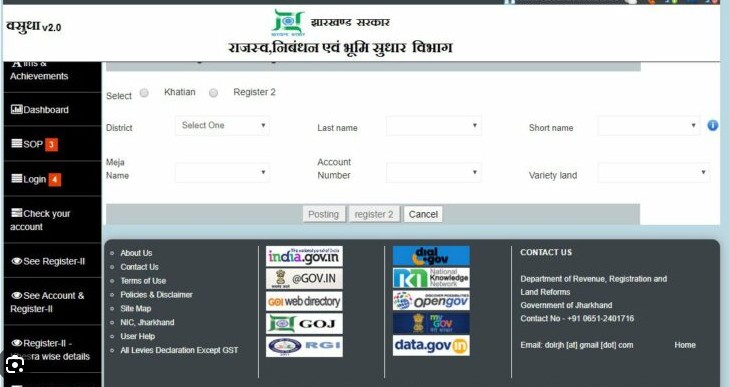The width and height of the screenshot is (729, 387).
Task: Open All Levies Declaration Except GST link
Action: point(179,350)
